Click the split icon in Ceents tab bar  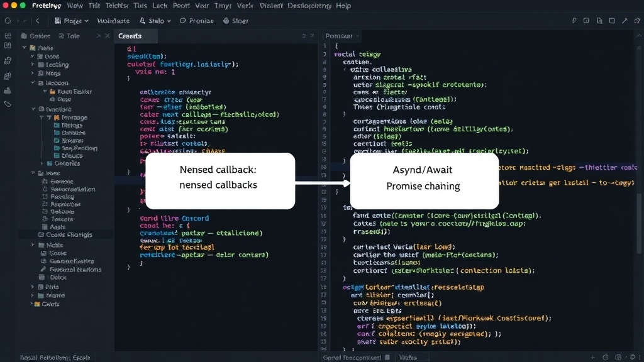click(304, 36)
